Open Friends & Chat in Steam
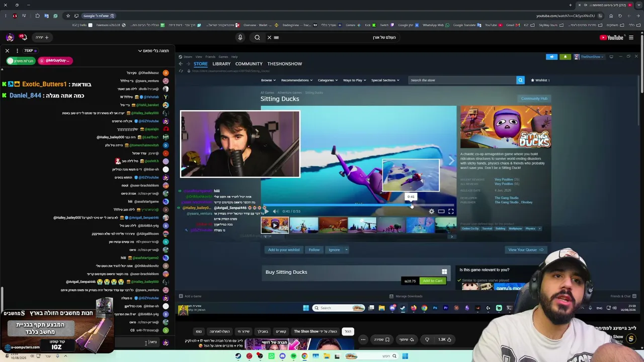Viewport: 644px width, 362px height. click(x=623, y=296)
